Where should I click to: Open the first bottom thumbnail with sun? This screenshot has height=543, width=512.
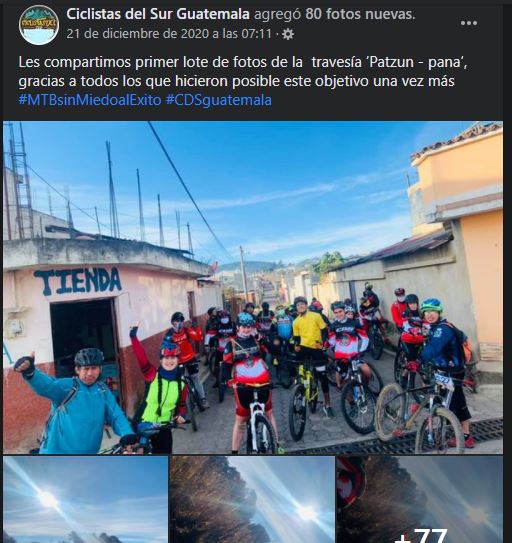[x=86, y=499]
